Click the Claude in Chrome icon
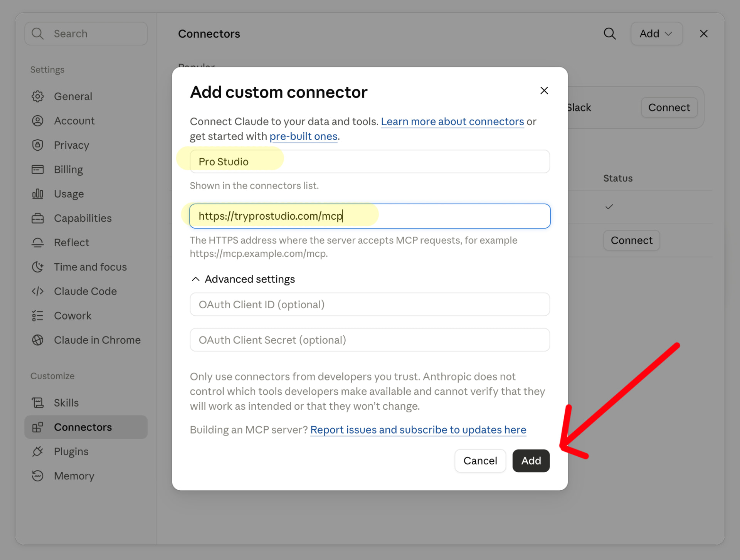The width and height of the screenshot is (740, 560). (37, 340)
